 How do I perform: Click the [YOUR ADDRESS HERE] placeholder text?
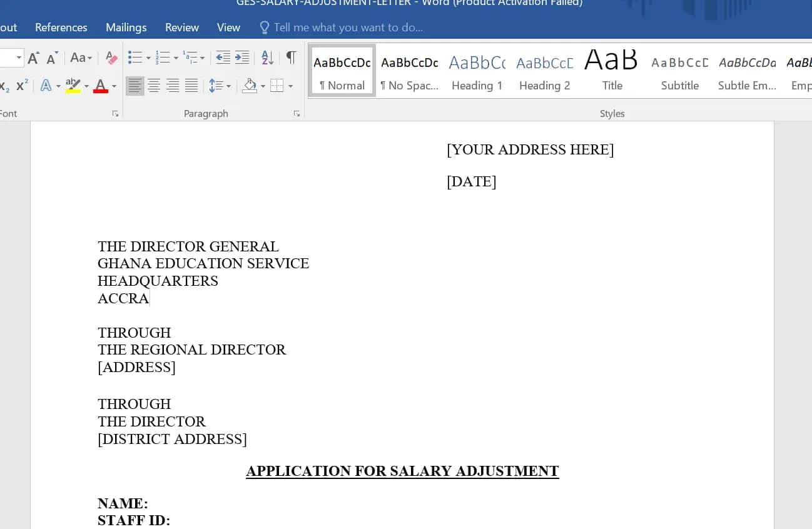pos(530,149)
